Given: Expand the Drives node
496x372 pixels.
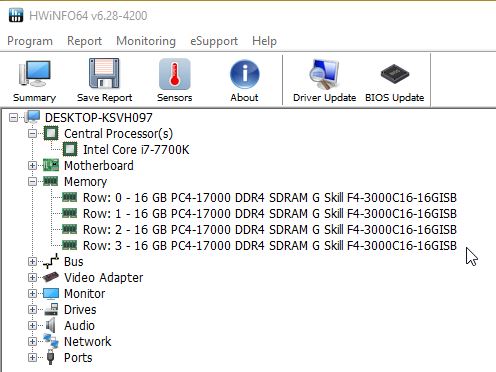Looking at the screenshot, I should [32, 310].
